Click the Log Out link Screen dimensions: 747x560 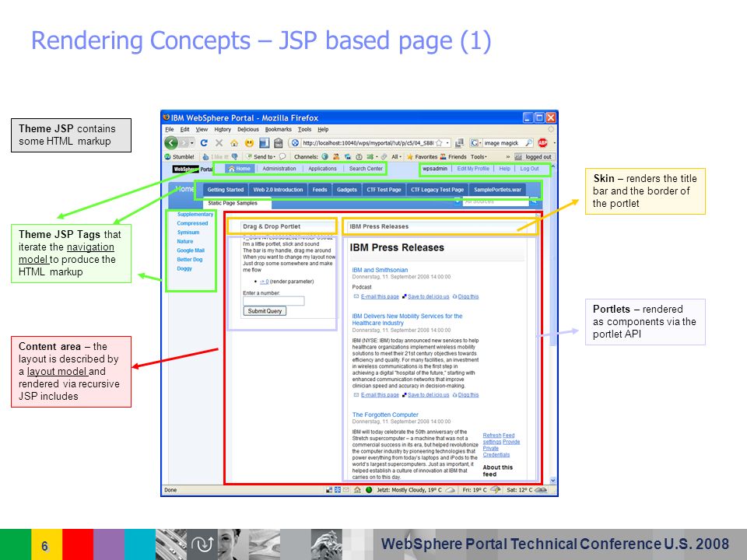click(x=529, y=169)
